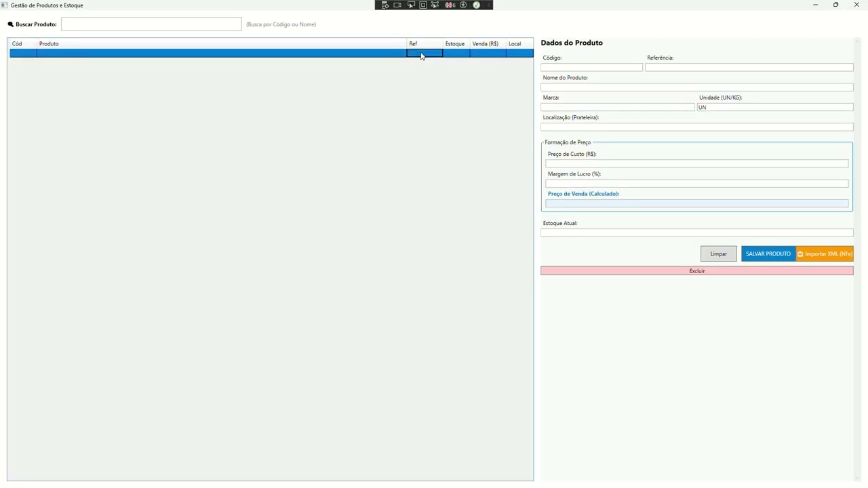Close the Gestão de Produtos window
Viewport: 868px width, 488px height.
pos(856,5)
